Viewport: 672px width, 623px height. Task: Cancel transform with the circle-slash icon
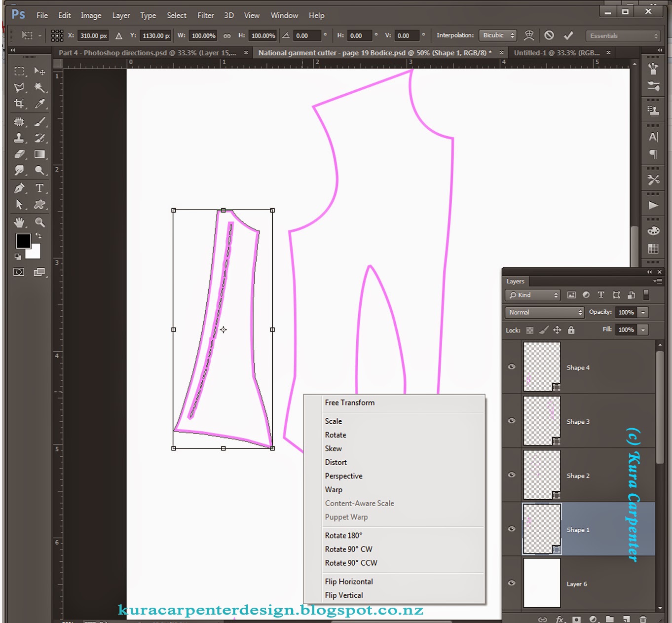click(x=549, y=36)
